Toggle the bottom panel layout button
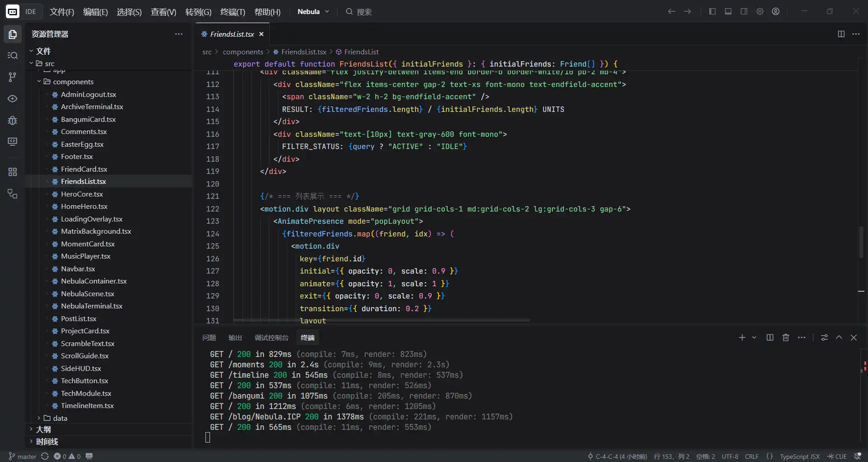 point(728,11)
